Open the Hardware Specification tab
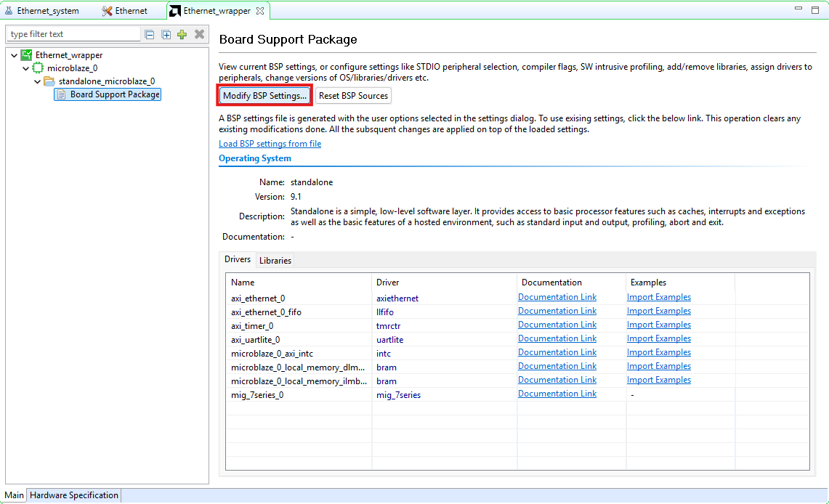The width and height of the screenshot is (829, 504). tap(73, 495)
